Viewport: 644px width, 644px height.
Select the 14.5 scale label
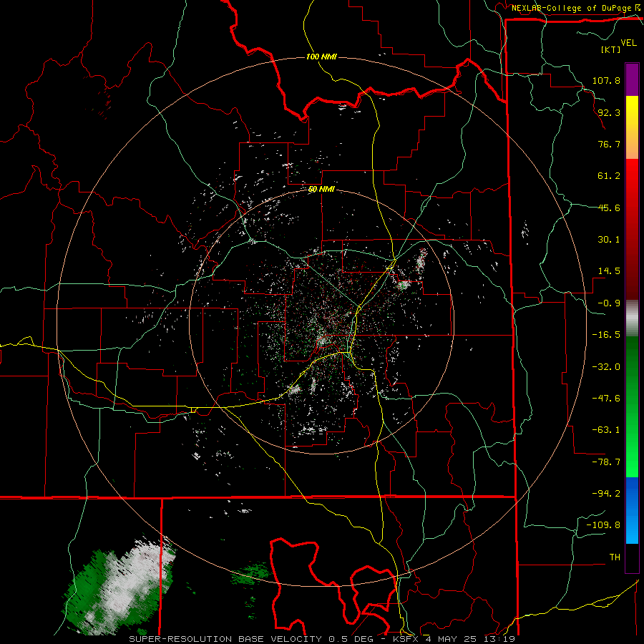click(609, 271)
